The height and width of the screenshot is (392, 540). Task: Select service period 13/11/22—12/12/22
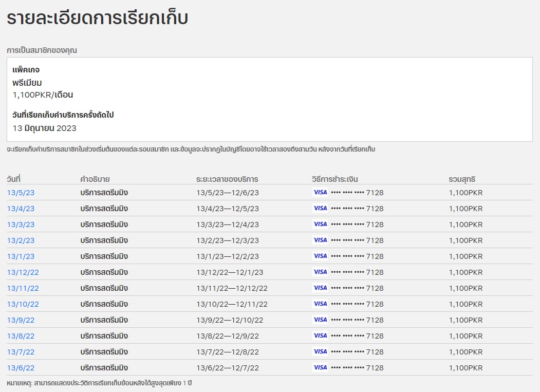(232, 288)
